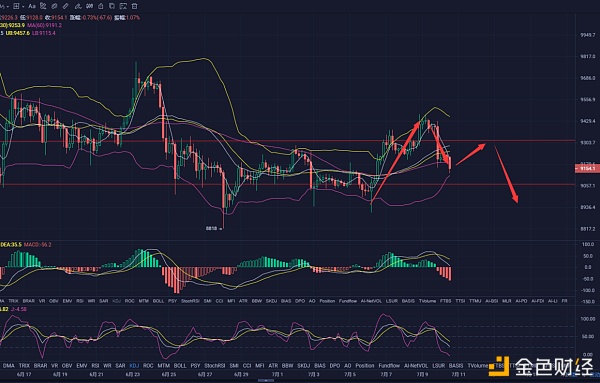Select the brush drawing tool
Viewport: 600px width, 383px height.
click(x=78, y=6)
